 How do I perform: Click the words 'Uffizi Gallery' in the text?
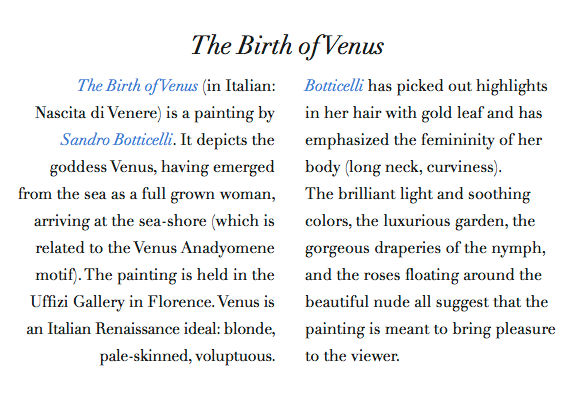click(77, 302)
